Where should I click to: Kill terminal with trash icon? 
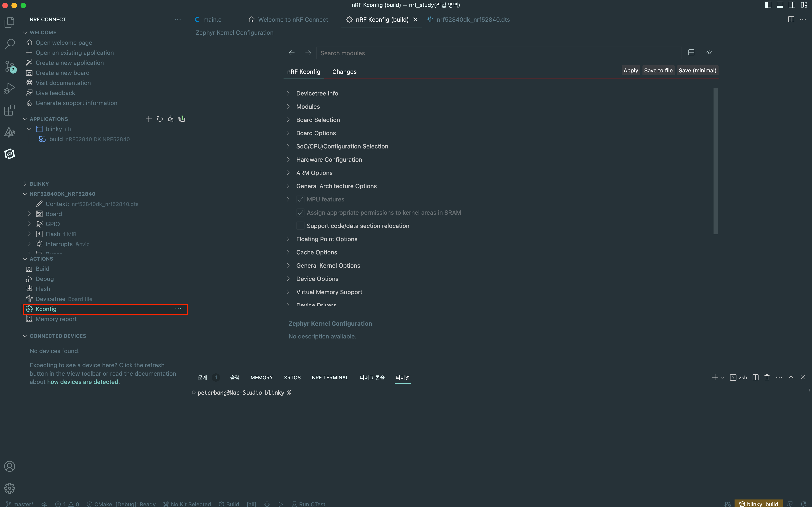pos(767,378)
